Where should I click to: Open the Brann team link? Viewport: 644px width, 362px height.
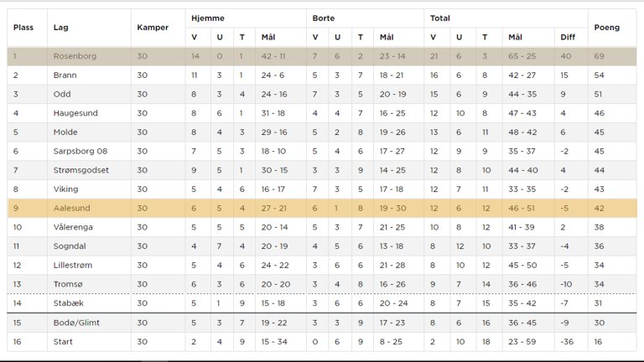coord(64,75)
